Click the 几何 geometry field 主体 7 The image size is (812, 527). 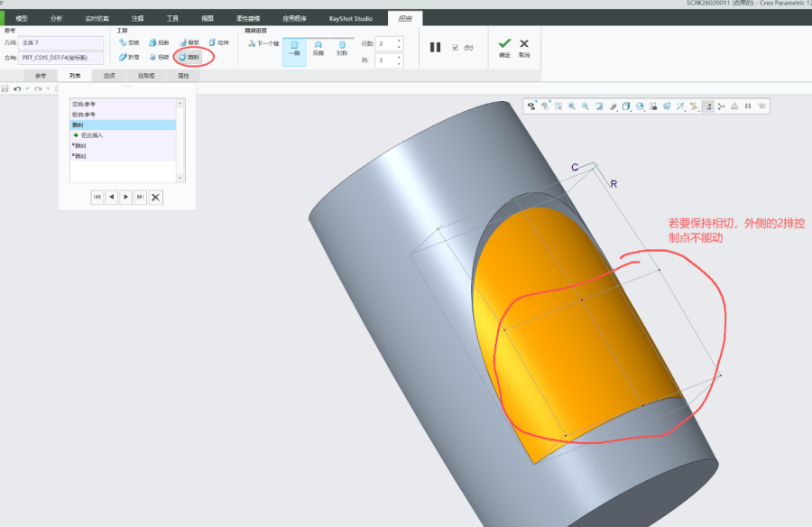click(x=60, y=42)
